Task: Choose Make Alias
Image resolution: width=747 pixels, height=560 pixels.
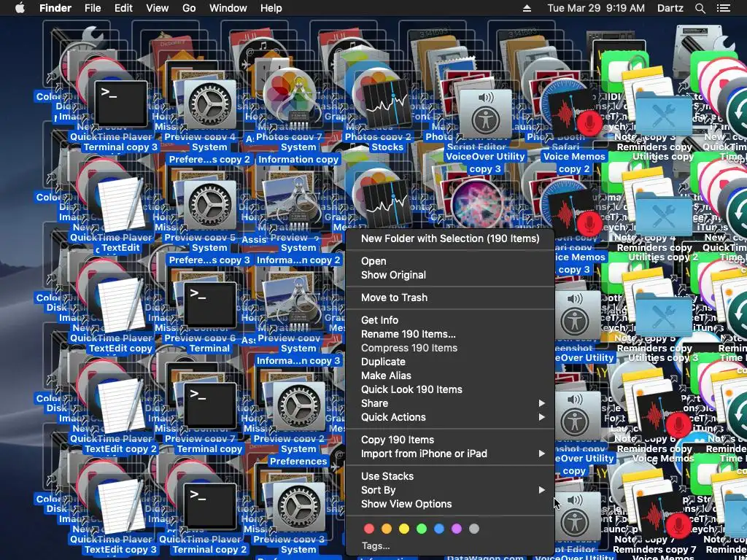Action: (450, 376)
